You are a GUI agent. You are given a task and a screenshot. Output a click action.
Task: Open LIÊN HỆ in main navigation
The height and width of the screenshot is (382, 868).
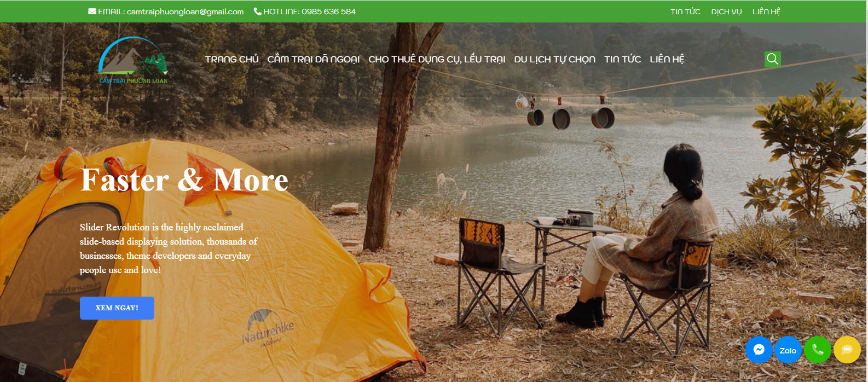coord(667,59)
